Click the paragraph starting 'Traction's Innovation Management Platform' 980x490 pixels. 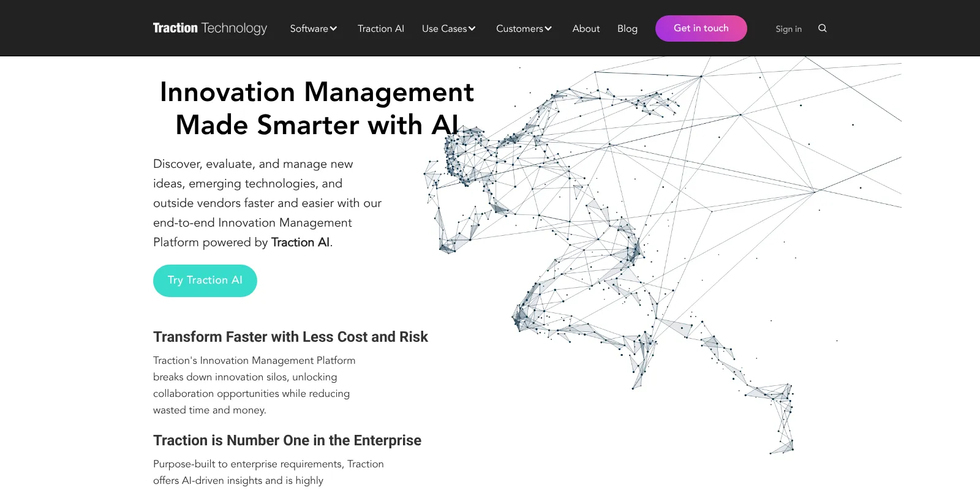[254, 385]
